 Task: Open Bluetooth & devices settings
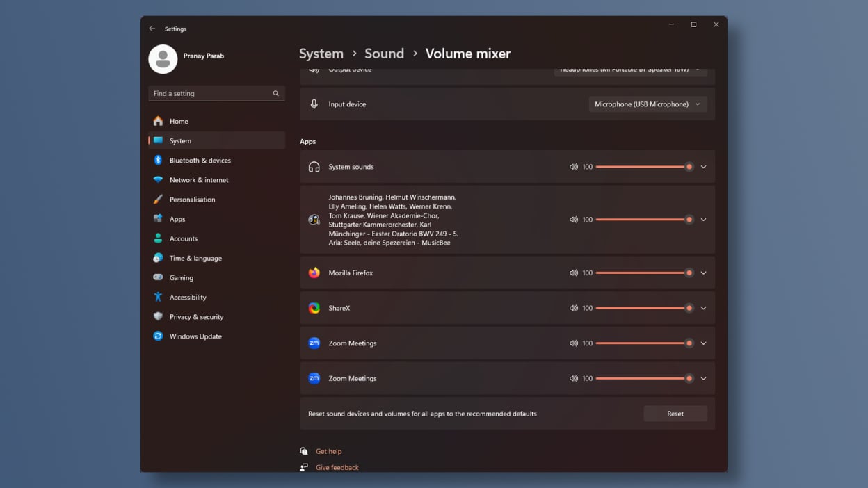click(200, 161)
